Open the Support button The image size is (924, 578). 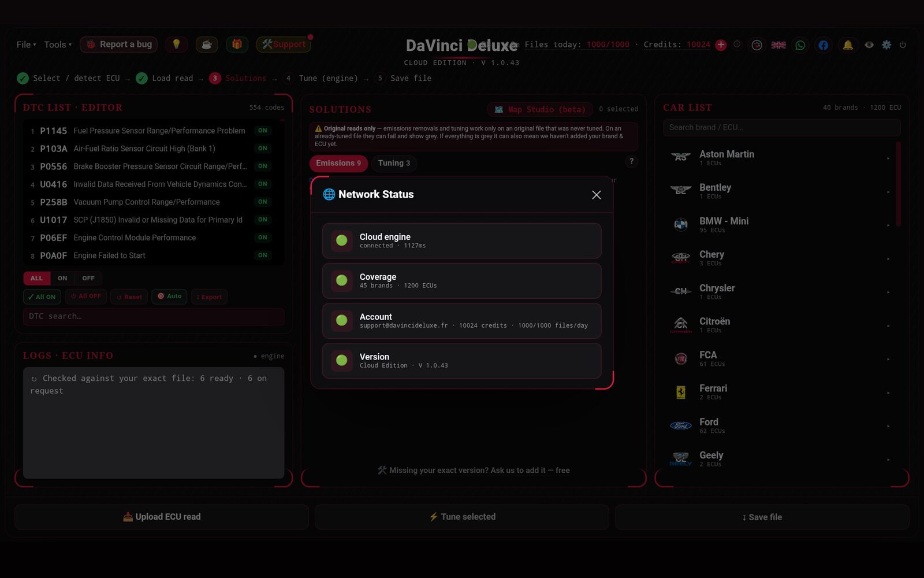(x=284, y=45)
